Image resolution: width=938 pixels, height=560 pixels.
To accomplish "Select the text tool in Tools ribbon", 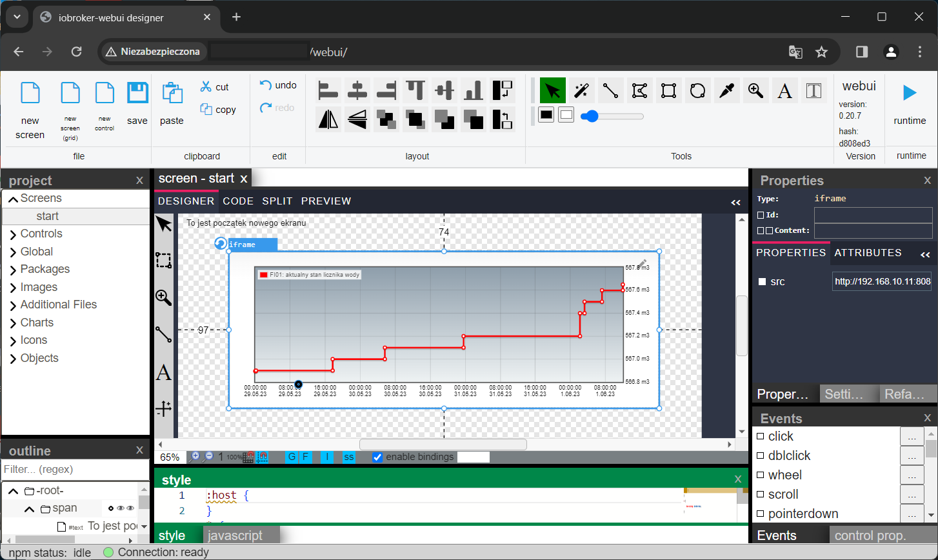I will pyautogui.click(x=784, y=91).
